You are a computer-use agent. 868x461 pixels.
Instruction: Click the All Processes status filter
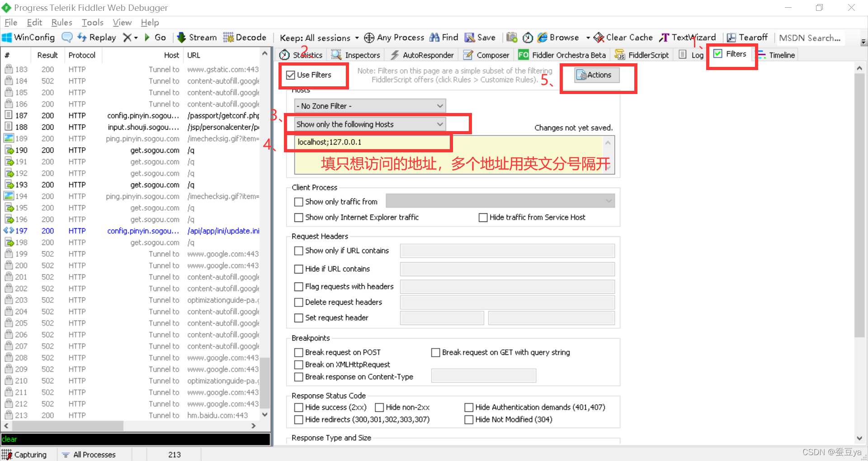[89, 455]
